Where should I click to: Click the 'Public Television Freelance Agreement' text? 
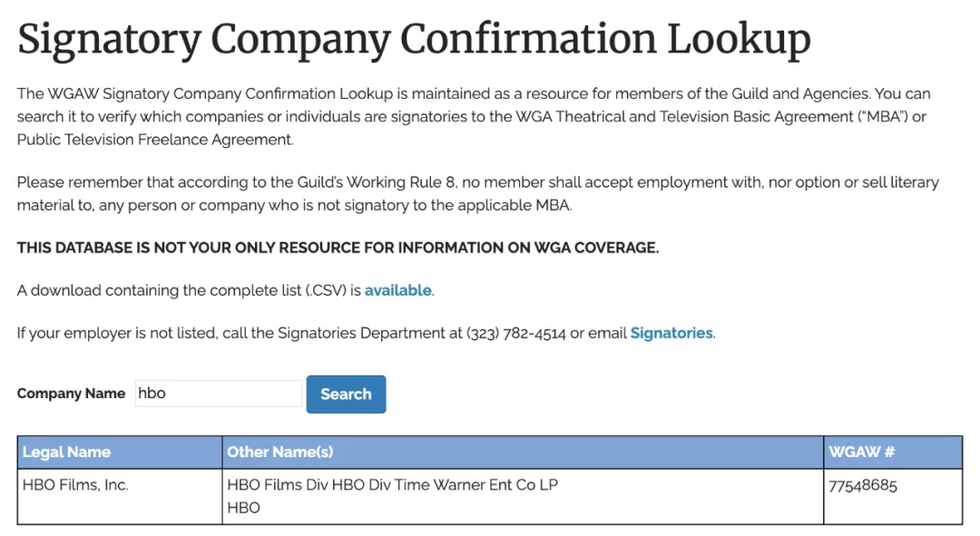click(x=154, y=140)
